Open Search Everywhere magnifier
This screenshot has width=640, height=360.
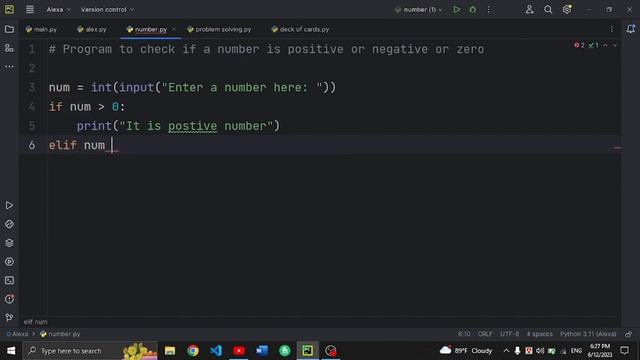pos(548,9)
